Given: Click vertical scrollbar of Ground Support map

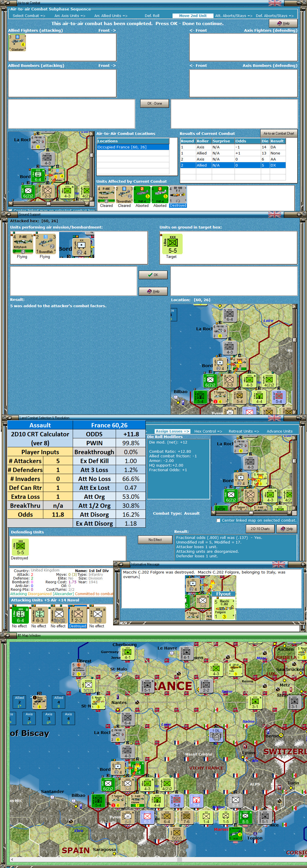Looking at the screenshot, I should pos(295,359).
